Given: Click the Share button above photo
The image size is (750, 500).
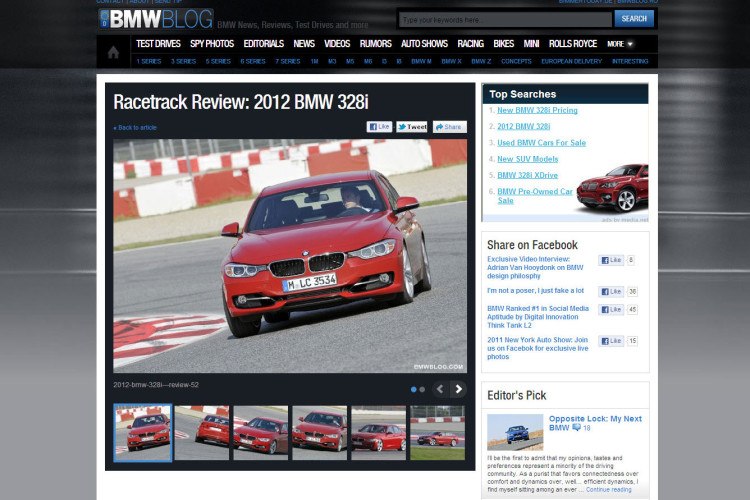Looking at the screenshot, I should coord(450,127).
